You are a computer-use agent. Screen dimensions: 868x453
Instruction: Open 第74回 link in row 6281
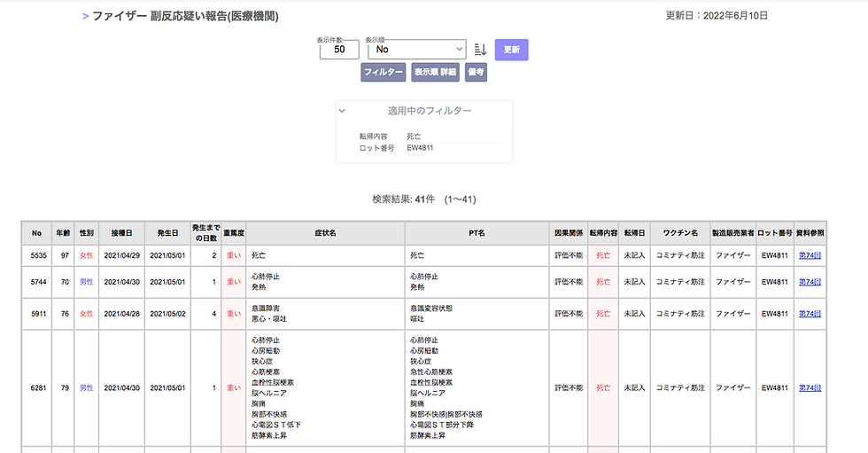click(810, 387)
